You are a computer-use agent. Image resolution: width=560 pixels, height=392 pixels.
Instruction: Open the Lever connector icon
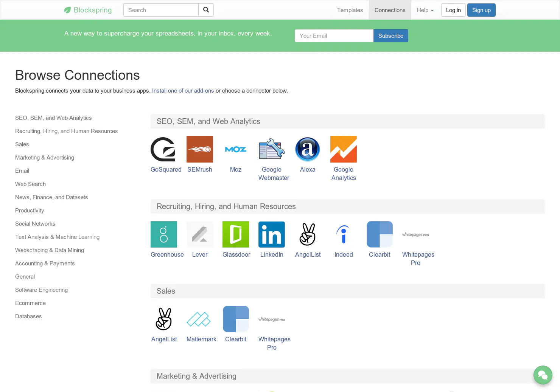[x=200, y=234]
